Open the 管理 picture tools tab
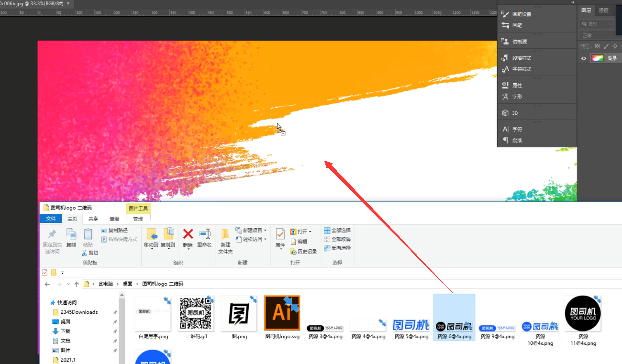The image size is (622, 364). point(138,219)
